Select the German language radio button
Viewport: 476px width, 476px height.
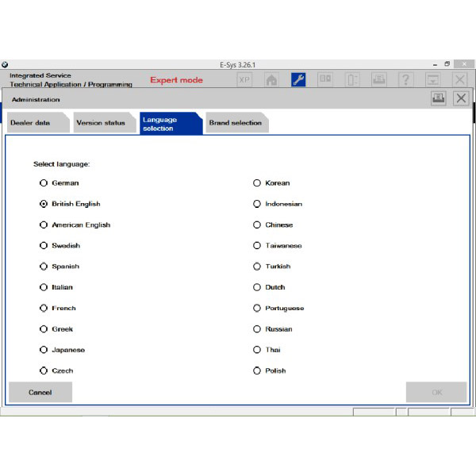44,183
